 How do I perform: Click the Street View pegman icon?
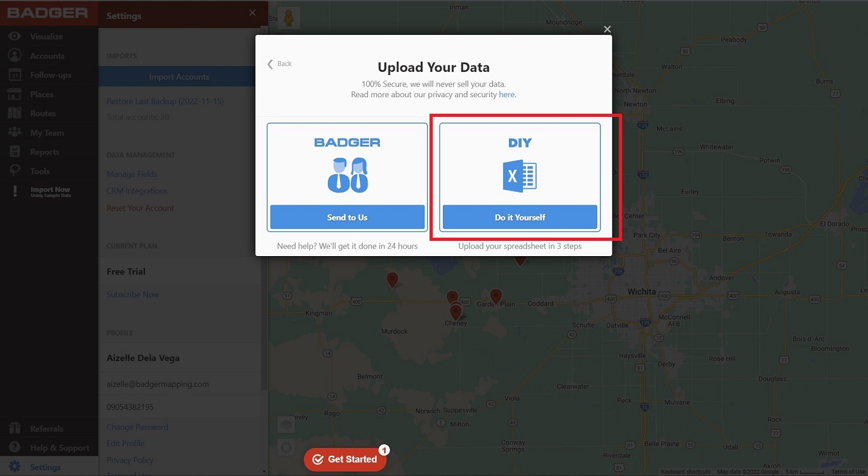(289, 18)
